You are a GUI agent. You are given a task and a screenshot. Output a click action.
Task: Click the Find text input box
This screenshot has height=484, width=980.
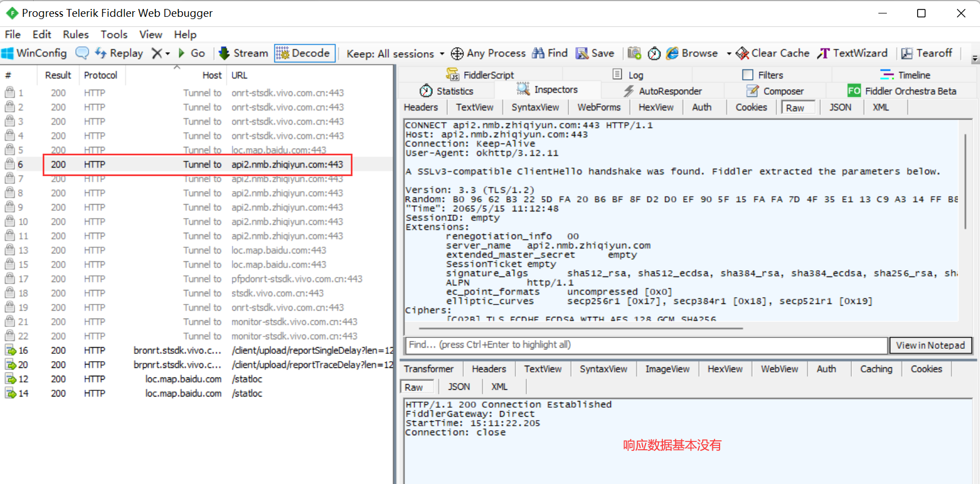coord(645,345)
